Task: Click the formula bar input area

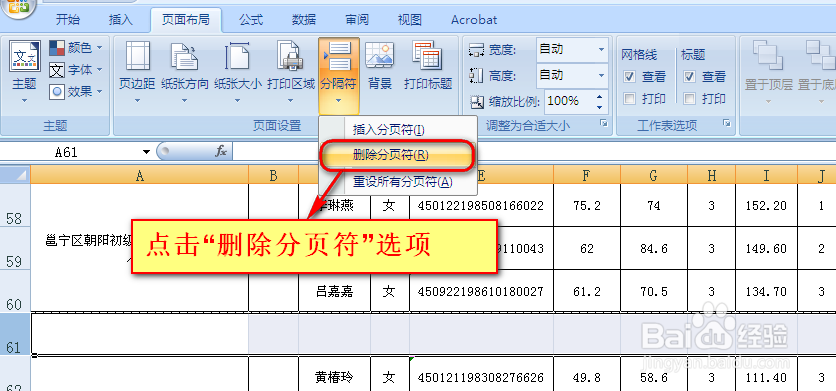Action: (533, 151)
